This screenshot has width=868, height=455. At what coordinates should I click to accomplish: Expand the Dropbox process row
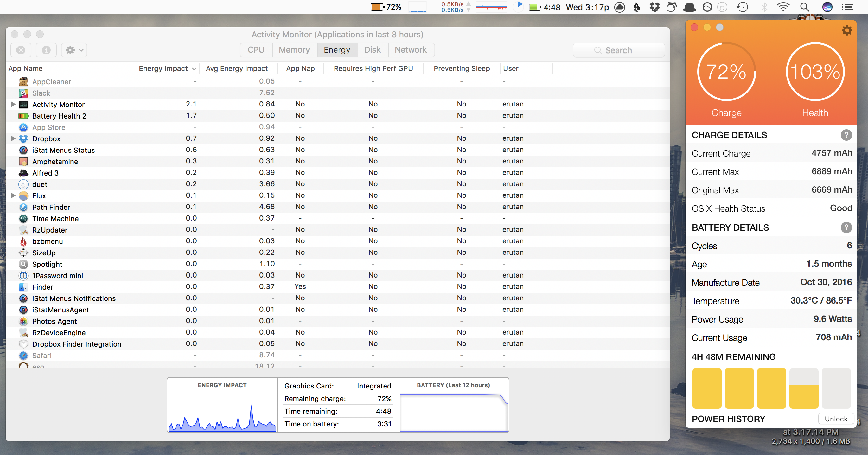click(x=13, y=138)
